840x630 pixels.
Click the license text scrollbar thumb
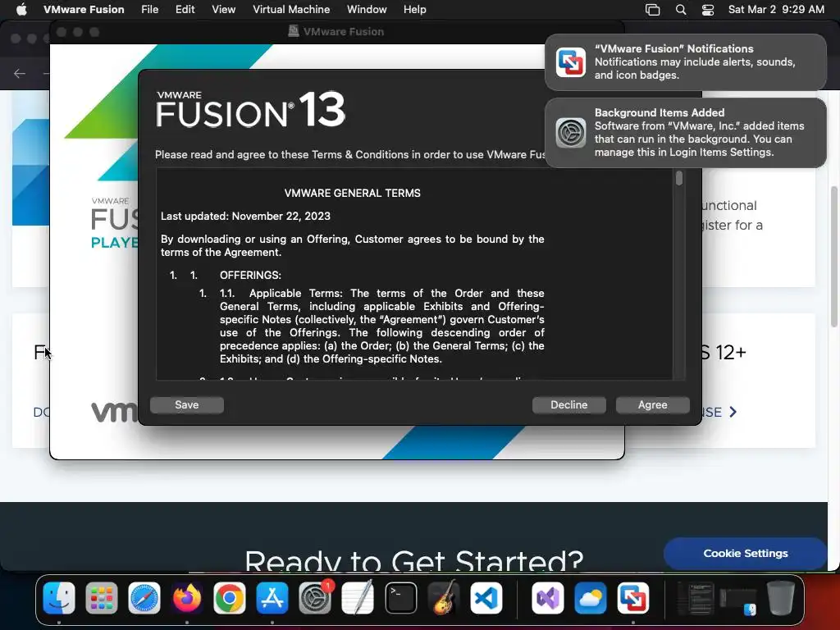(679, 178)
